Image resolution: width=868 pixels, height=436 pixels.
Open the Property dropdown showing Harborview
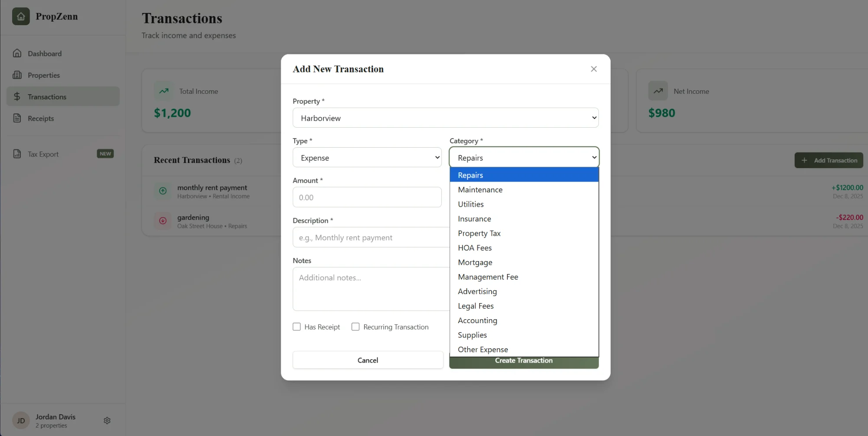coord(445,118)
